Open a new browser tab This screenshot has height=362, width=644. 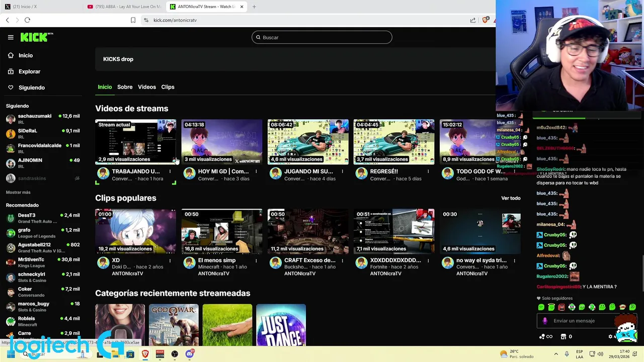[x=254, y=7]
